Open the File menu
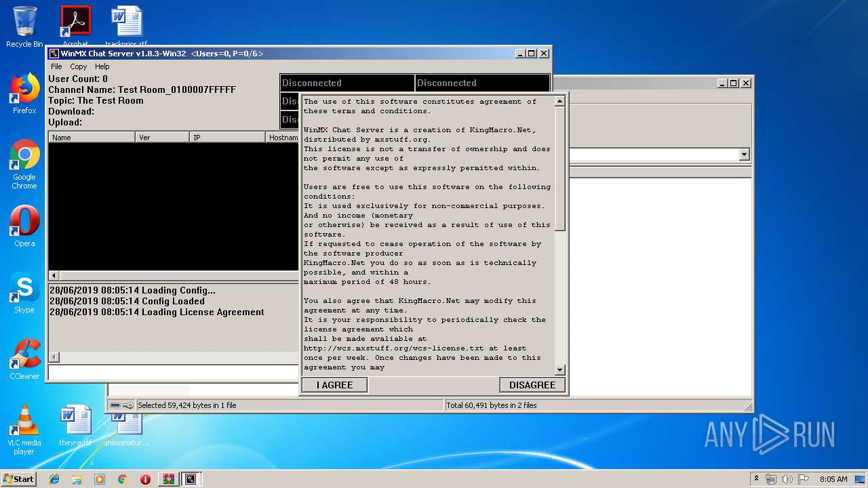868x488 pixels. click(56, 66)
